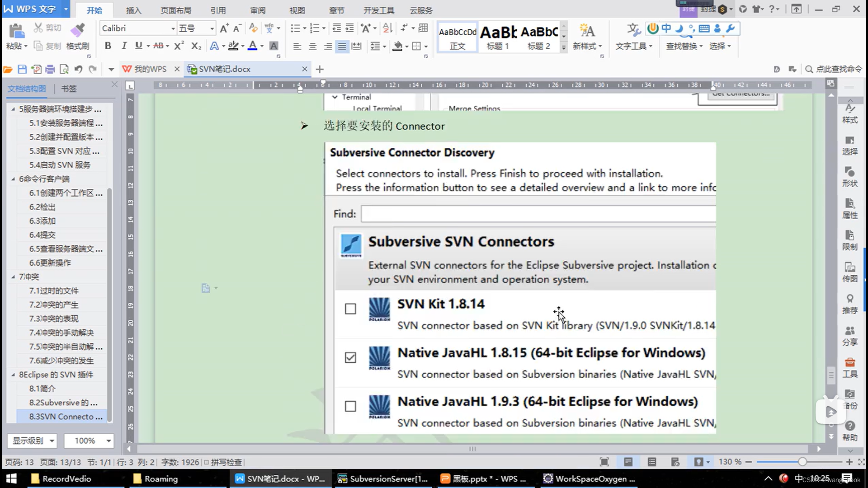This screenshot has height=488, width=868.
Task: Check Native JavaHL 1.9.3 checkbox
Action: (350, 406)
